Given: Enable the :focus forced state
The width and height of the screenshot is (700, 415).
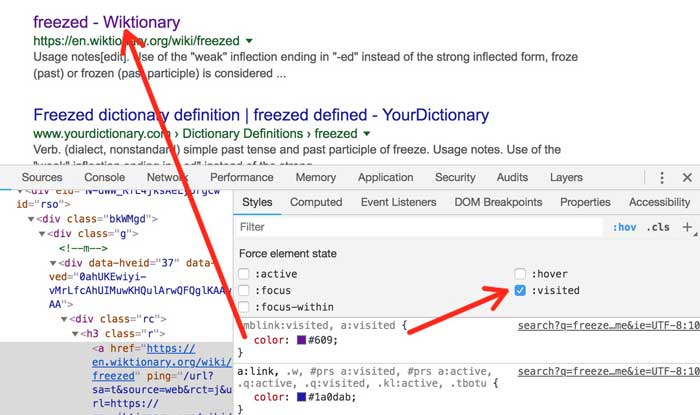Looking at the screenshot, I should coord(244,290).
